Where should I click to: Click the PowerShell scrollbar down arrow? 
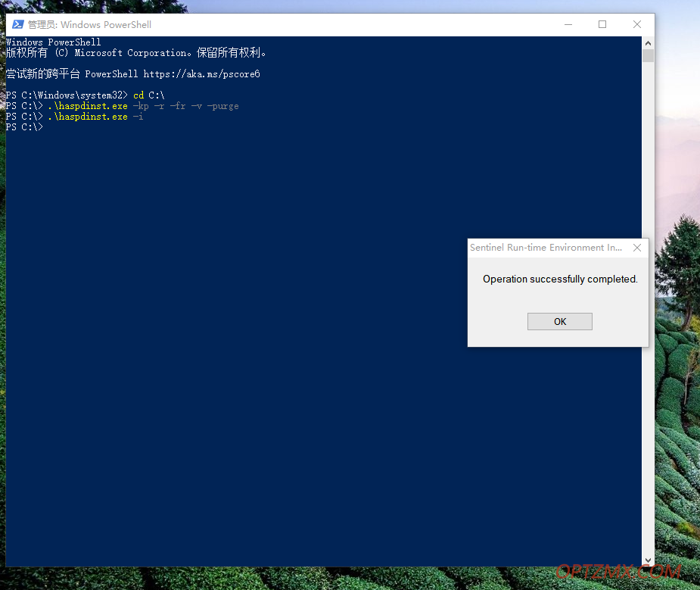point(648,560)
